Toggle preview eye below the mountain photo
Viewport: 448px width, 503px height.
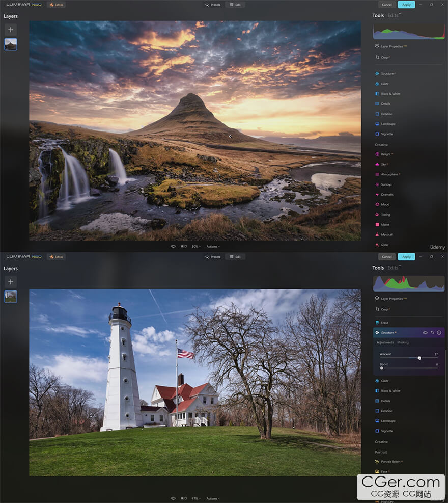[x=173, y=246]
